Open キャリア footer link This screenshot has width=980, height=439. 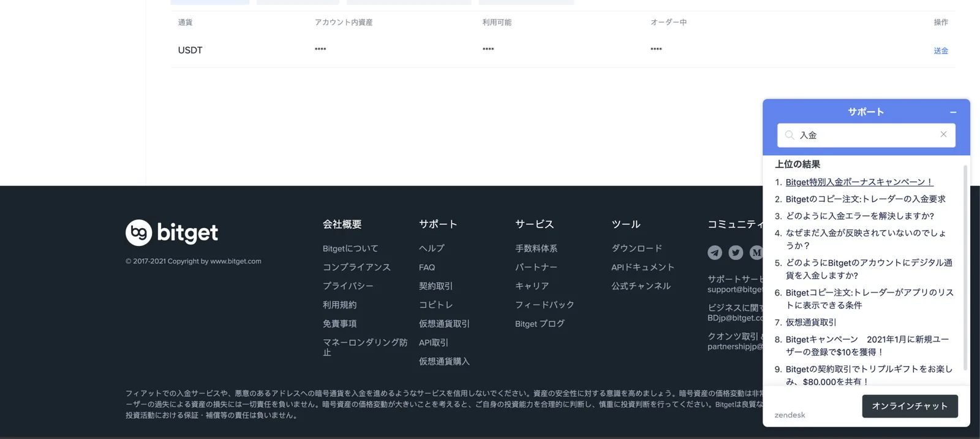[532, 286]
